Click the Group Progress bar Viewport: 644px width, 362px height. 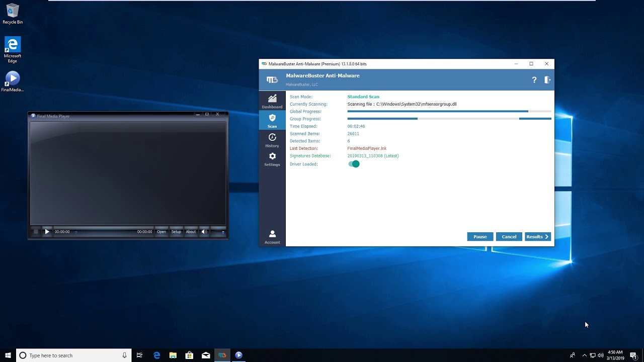click(449, 119)
